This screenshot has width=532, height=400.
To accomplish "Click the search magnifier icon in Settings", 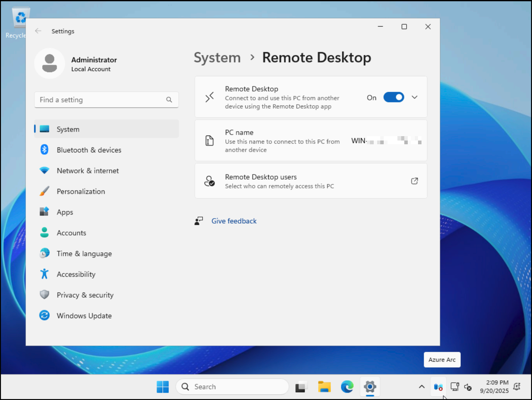I will pyautogui.click(x=169, y=100).
